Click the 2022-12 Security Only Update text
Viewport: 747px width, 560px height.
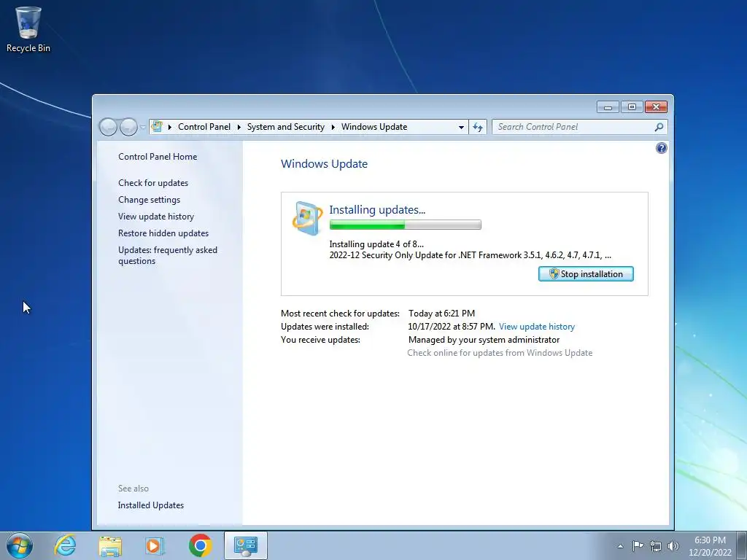coord(471,255)
